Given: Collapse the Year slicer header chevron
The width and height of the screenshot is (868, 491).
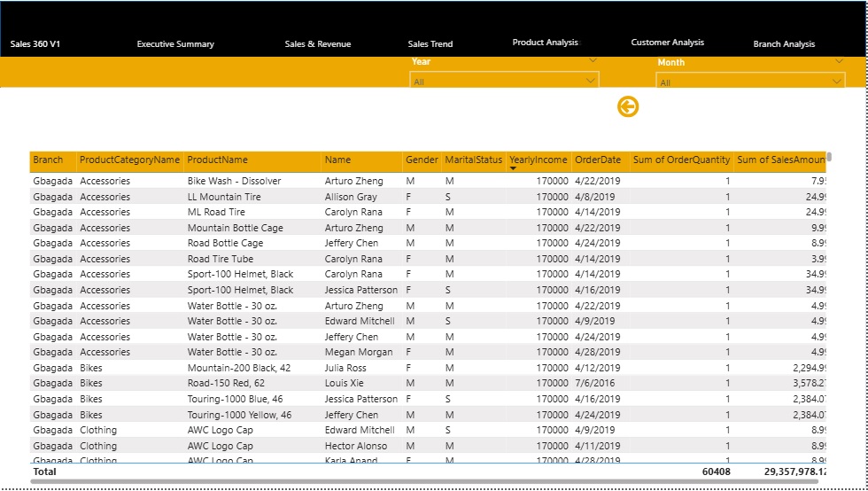Looking at the screenshot, I should (x=593, y=60).
